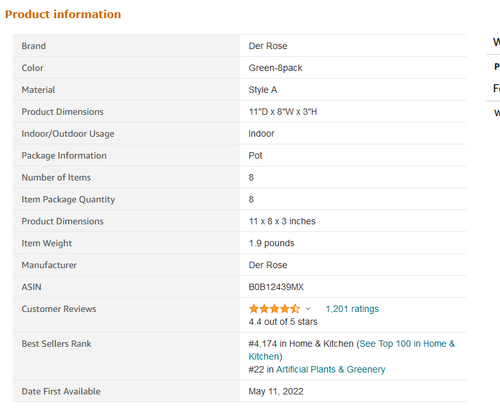Image resolution: width=500 pixels, height=419 pixels.
Task: Click the Brand value Der Rose
Action: click(268, 46)
